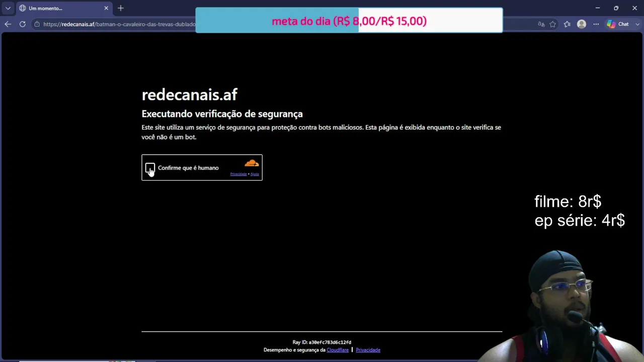The height and width of the screenshot is (362, 644).
Task: Click the redecanais.af address bar URL
Action: click(x=119, y=24)
